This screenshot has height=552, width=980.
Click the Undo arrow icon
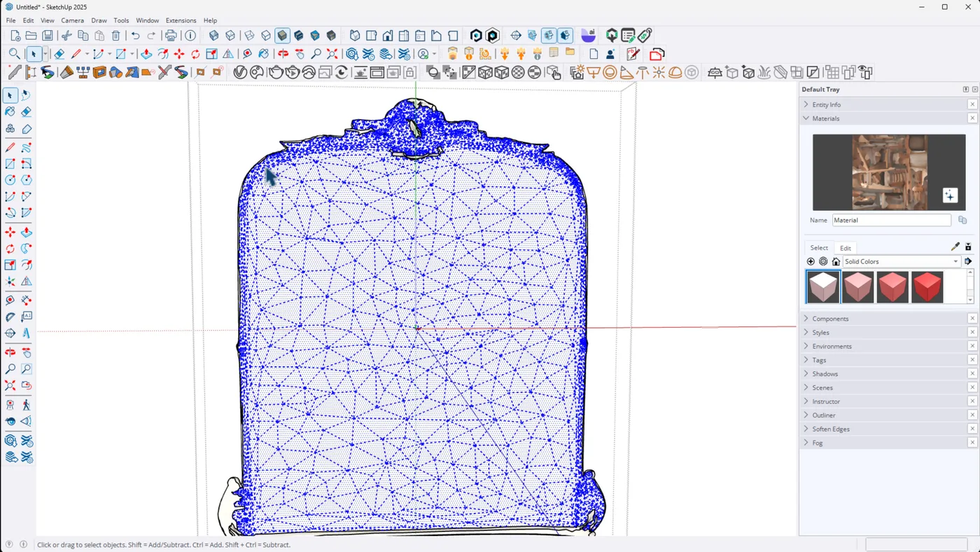[x=135, y=36]
